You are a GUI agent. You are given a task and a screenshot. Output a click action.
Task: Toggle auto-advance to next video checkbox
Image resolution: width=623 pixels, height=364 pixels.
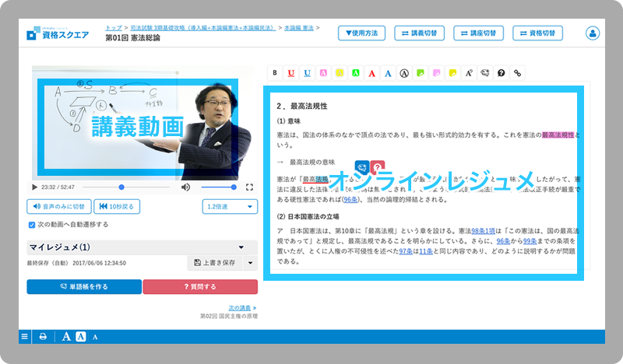[x=31, y=225]
